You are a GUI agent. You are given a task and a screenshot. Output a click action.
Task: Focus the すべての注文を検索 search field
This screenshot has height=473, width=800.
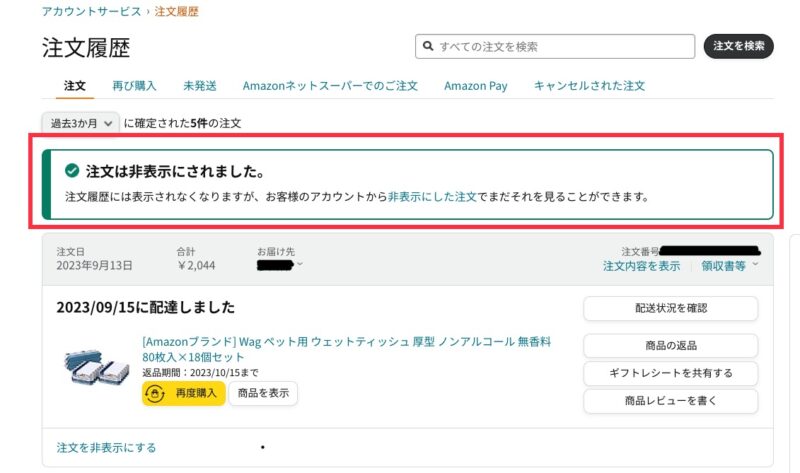pos(555,46)
